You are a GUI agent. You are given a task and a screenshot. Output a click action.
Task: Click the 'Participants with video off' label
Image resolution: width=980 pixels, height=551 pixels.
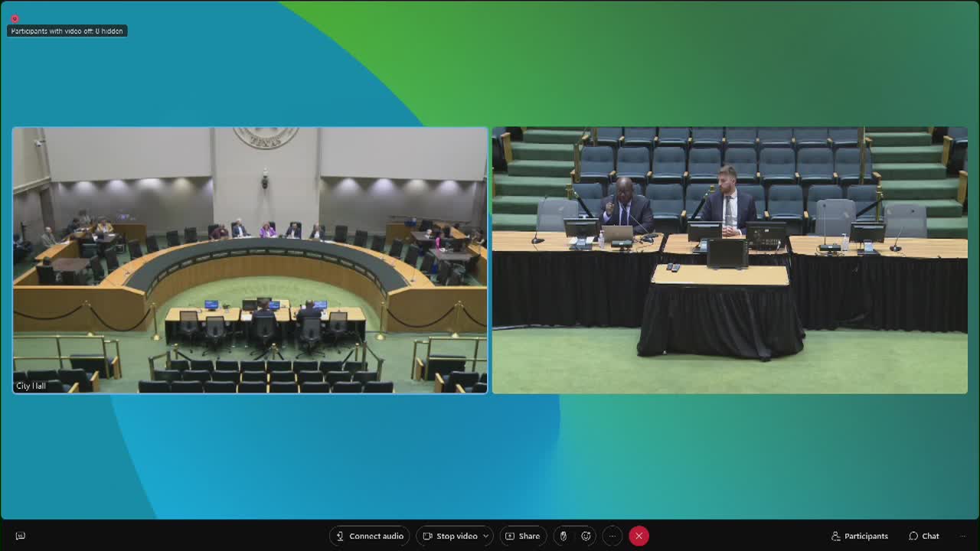67,31
